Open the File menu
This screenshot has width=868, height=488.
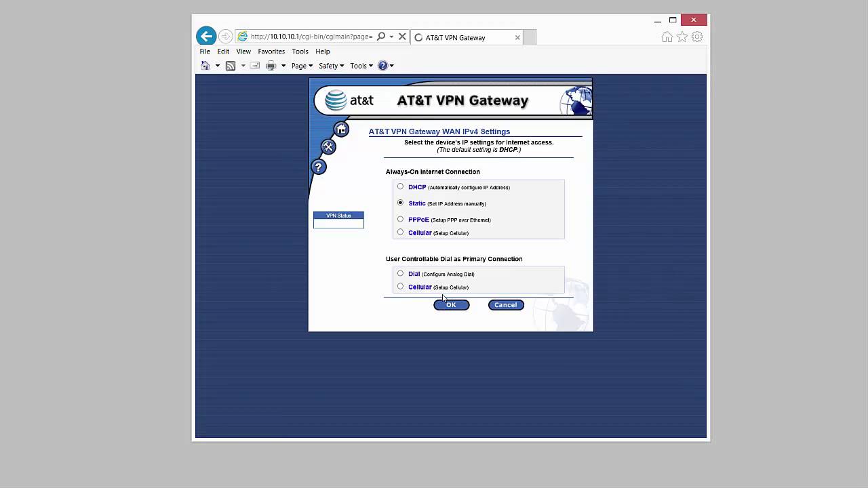205,52
